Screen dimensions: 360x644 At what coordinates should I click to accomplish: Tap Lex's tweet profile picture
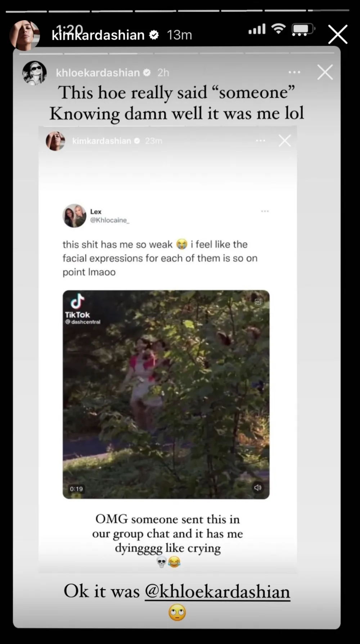(x=75, y=216)
